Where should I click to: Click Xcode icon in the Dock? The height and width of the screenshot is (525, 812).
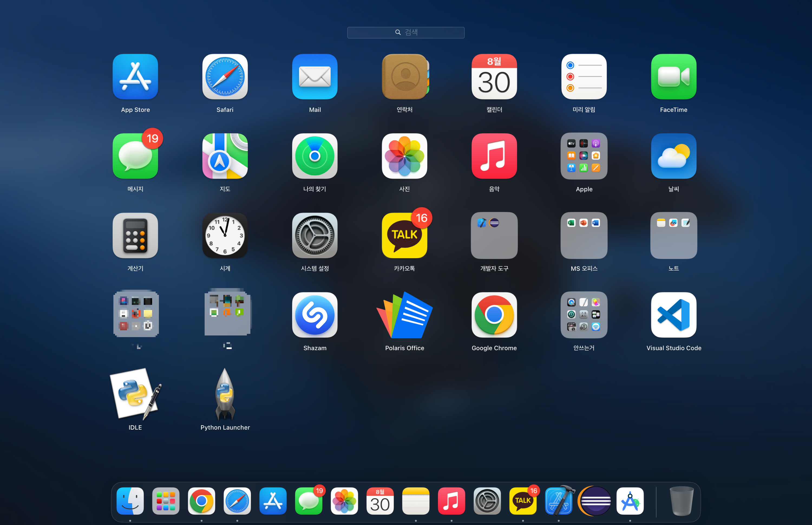tap(558, 501)
